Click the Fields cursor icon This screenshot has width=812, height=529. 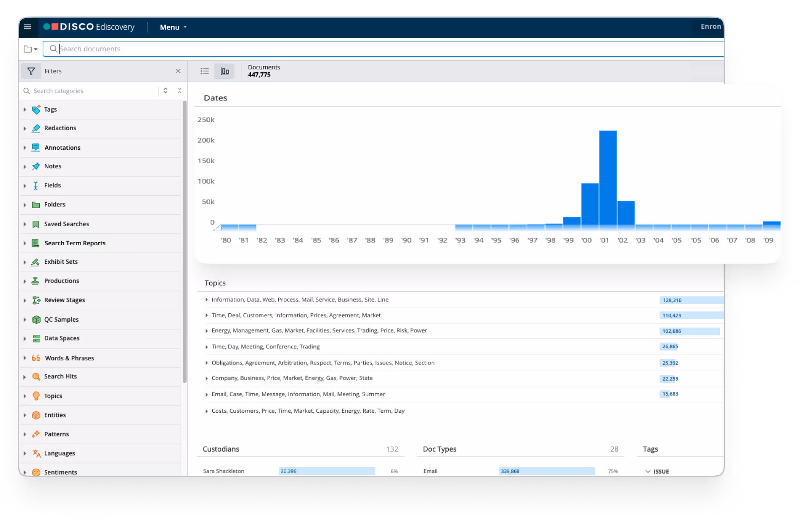(36, 185)
